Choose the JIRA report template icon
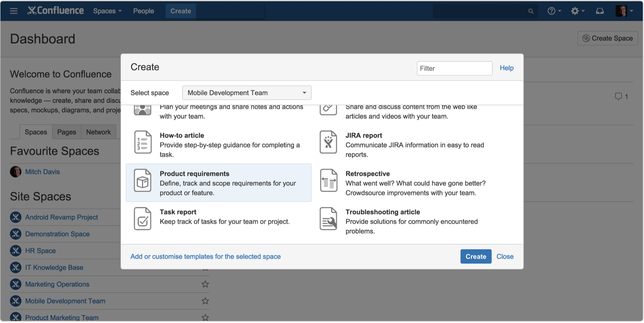 (x=328, y=142)
